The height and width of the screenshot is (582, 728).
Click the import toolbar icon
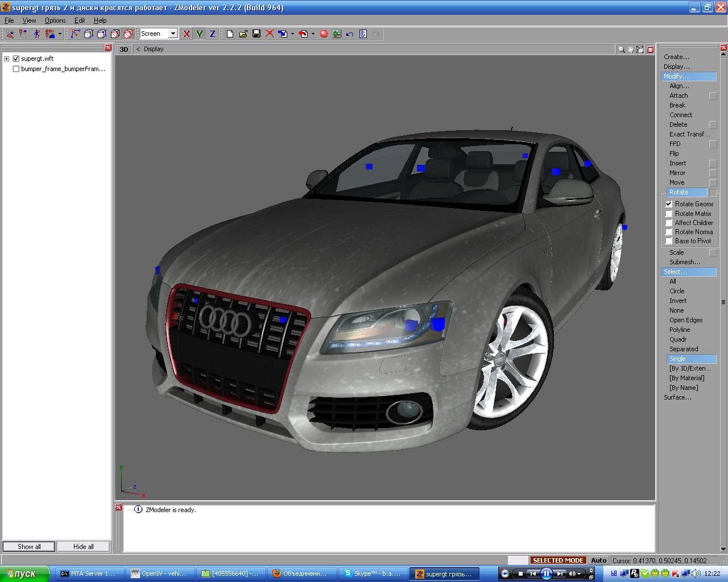[x=283, y=34]
